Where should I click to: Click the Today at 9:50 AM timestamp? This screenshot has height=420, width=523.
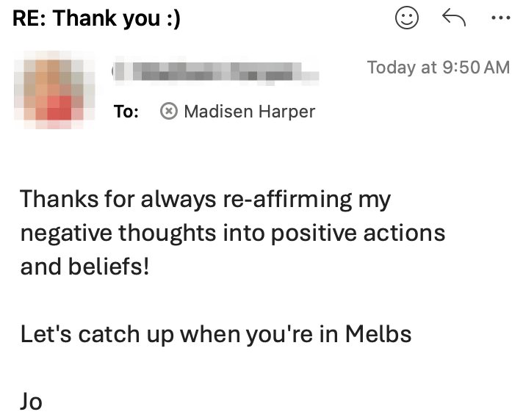(x=439, y=68)
